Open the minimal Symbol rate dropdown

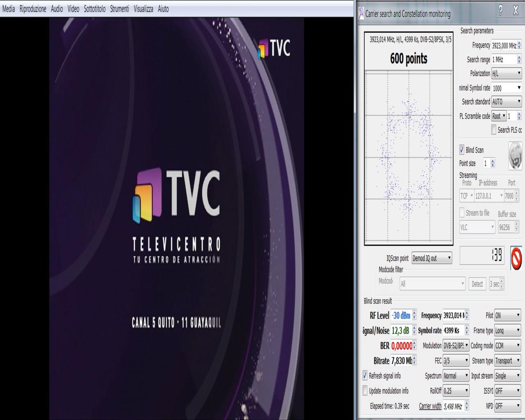coord(507,88)
